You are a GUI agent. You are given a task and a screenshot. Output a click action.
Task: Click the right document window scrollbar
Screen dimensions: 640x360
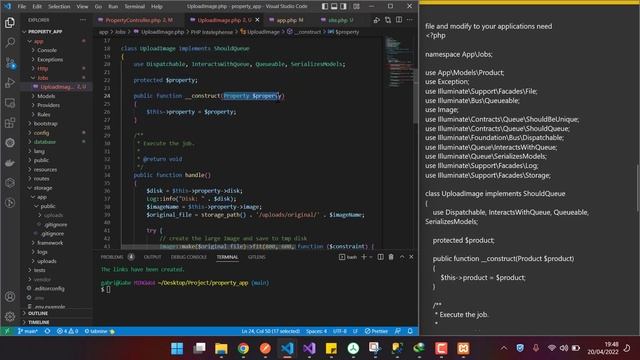point(637,188)
